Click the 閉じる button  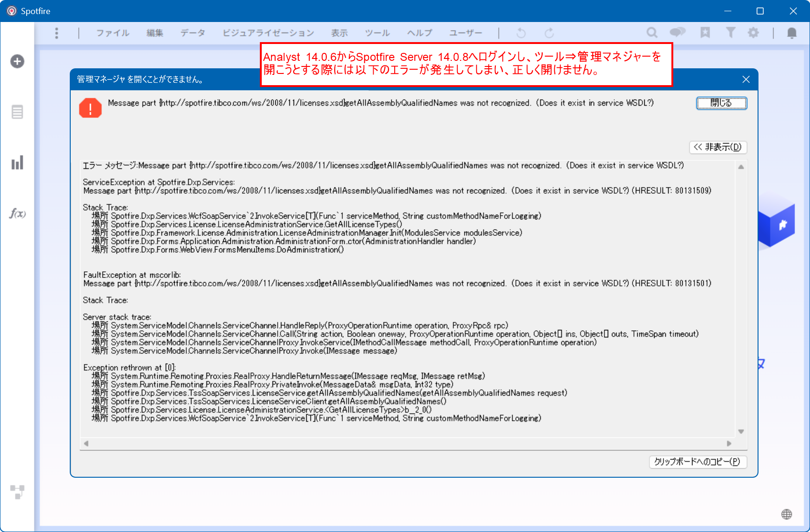721,103
